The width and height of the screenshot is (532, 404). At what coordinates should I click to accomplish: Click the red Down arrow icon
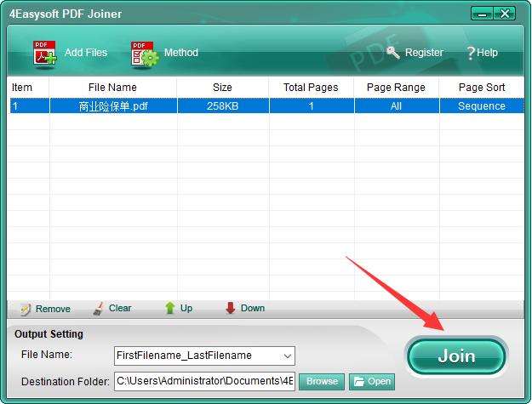(x=231, y=308)
